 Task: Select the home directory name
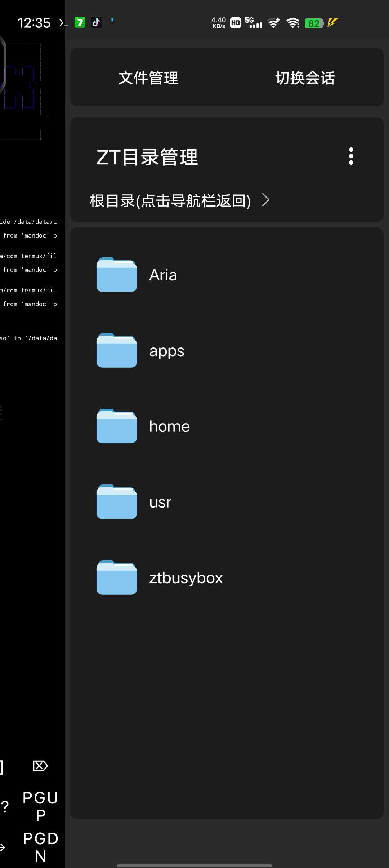click(x=169, y=426)
